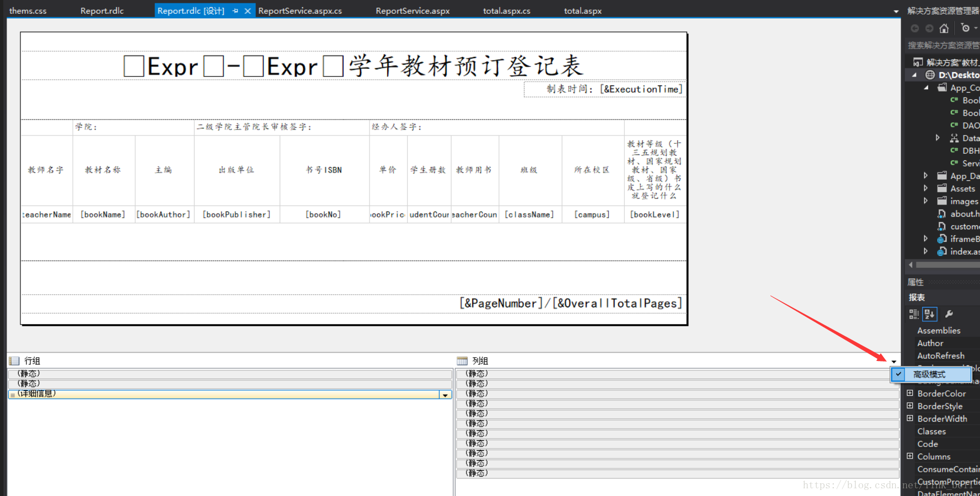
Task: Collapse the App_Code folder
Action: coord(926,88)
